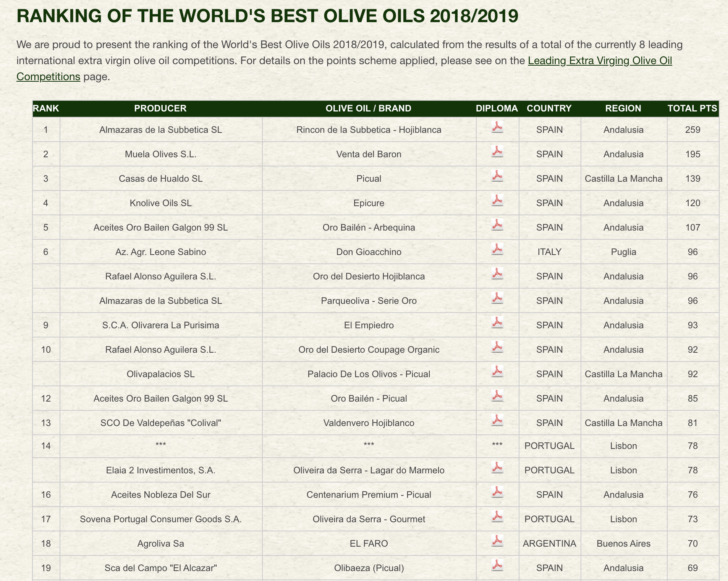Open PDF diploma for Valdenvero Hojiblanco

(497, 420)
